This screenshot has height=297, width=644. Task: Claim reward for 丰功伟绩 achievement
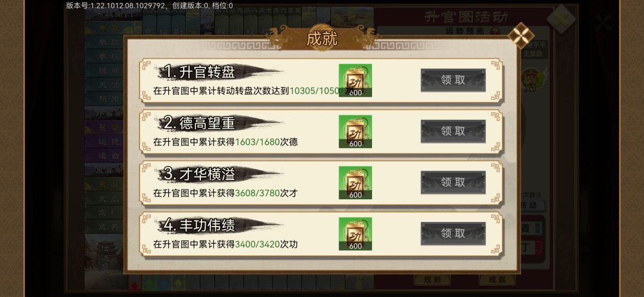point(453,233)
